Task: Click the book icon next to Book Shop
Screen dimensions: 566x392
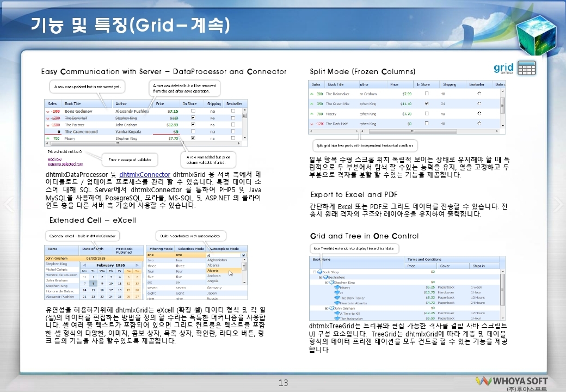Action: coord(319,272)
